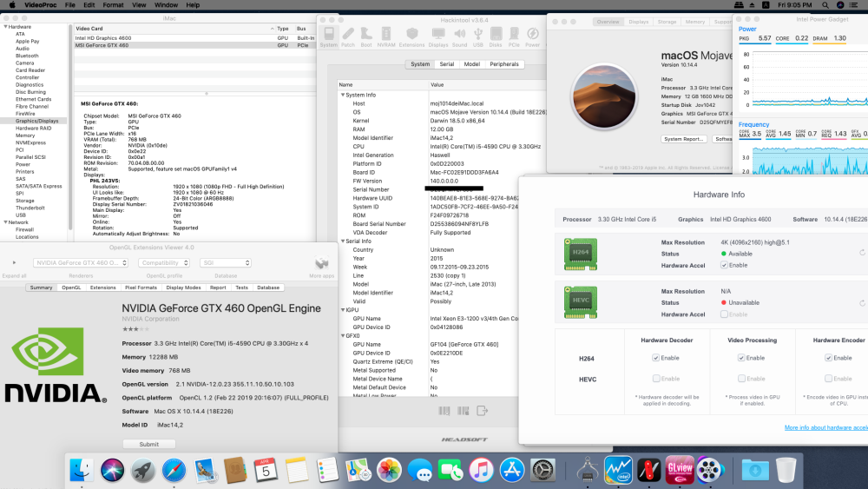Open More info about hardware acceleration link

pyautogui.click(x=826, y=427)
